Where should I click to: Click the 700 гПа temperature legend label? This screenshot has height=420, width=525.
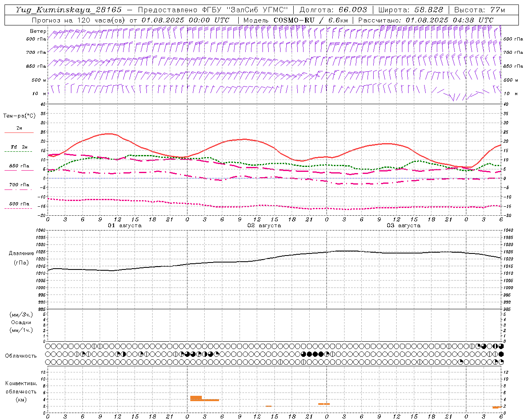[19, 185]
